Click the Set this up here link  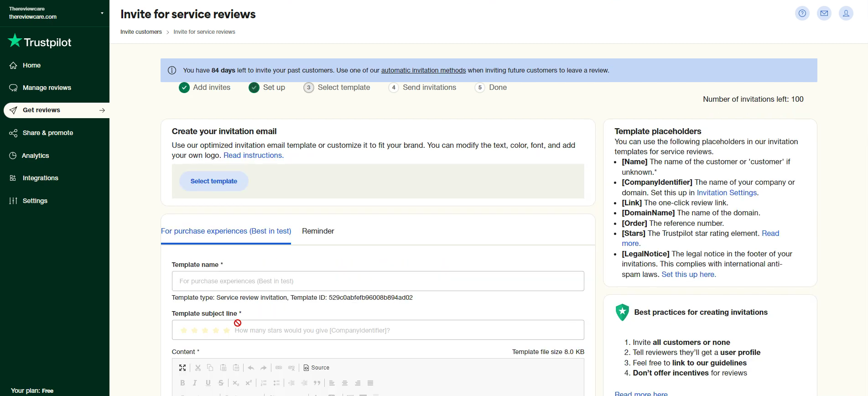[688, 274]
